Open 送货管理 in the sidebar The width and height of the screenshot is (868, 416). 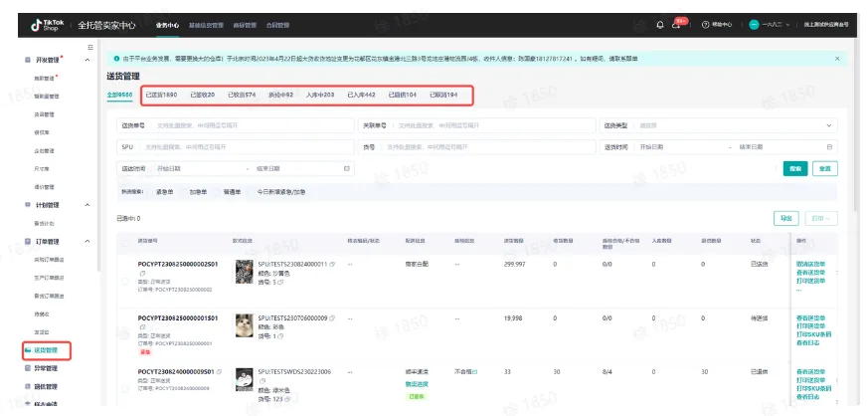coord(46,350)
